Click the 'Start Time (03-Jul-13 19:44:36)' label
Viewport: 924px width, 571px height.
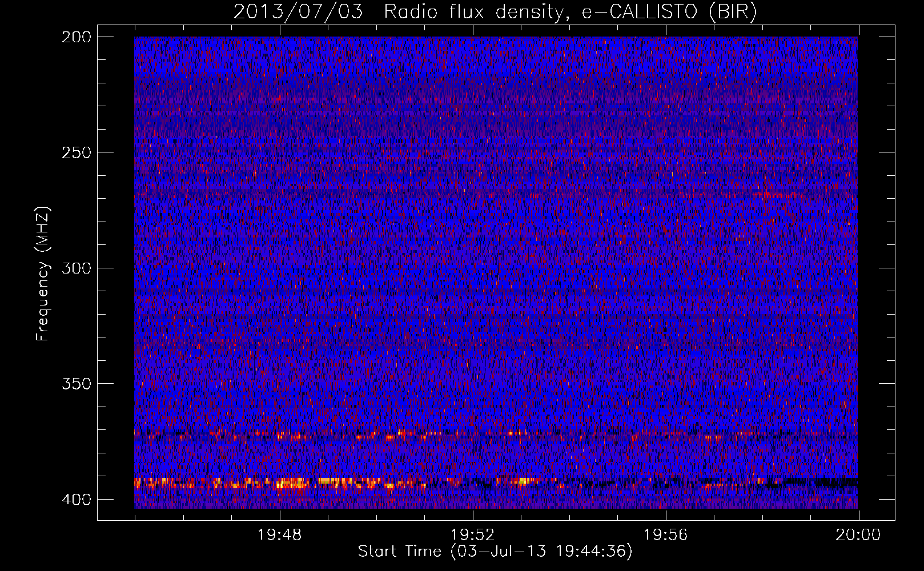tap(495, 552)
